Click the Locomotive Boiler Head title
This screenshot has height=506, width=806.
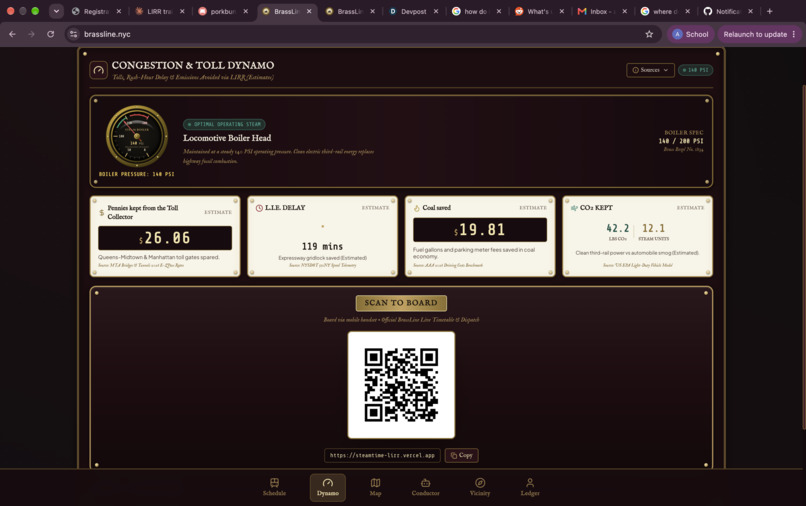[227, 138]
